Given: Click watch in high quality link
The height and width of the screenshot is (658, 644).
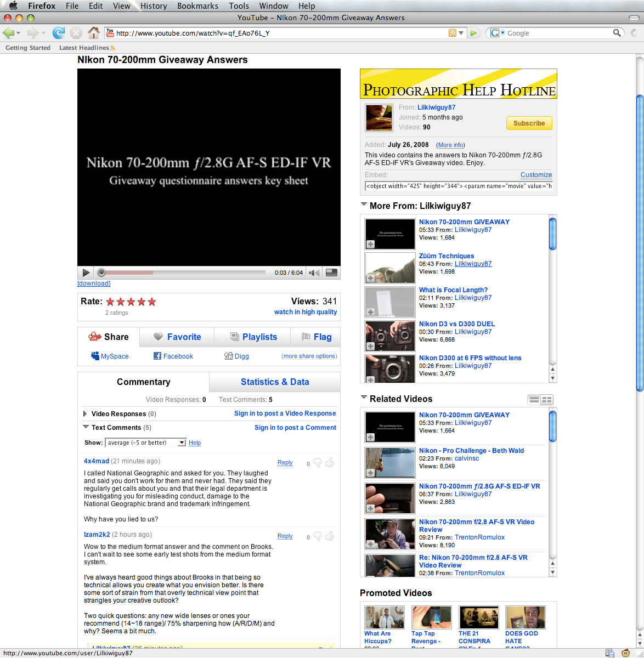Looking at the screenshot, I should coord(306,312).
